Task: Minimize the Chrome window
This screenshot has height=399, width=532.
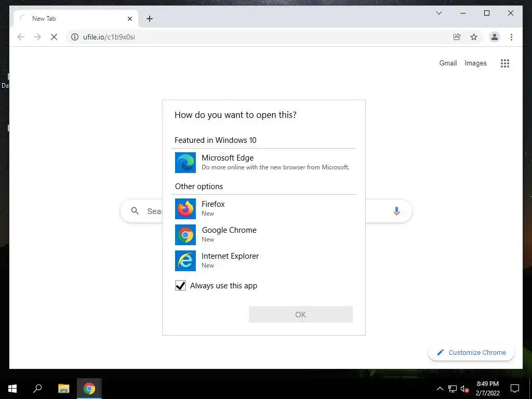Action: click(463, 13)
